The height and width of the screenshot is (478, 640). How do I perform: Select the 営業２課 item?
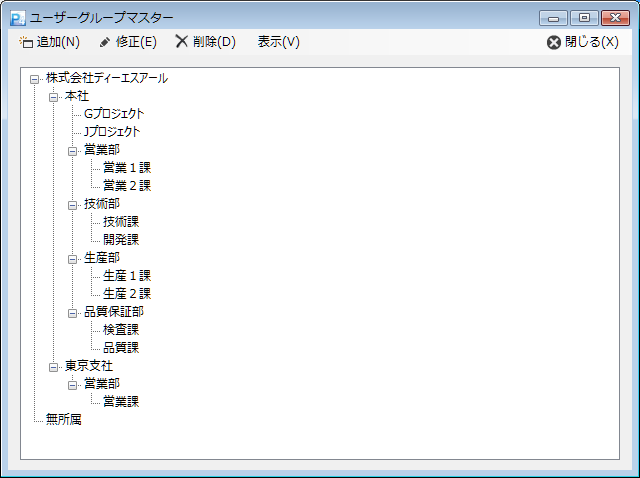(127, 186)
